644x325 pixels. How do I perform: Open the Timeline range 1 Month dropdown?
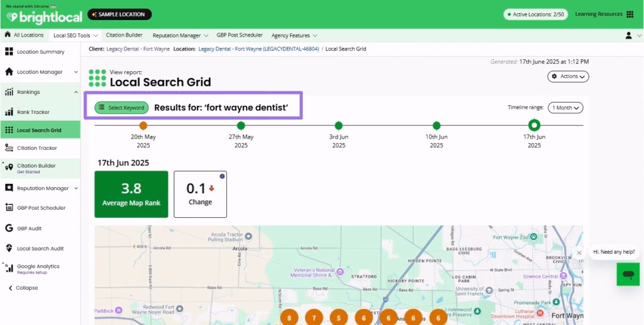point(565,108)
